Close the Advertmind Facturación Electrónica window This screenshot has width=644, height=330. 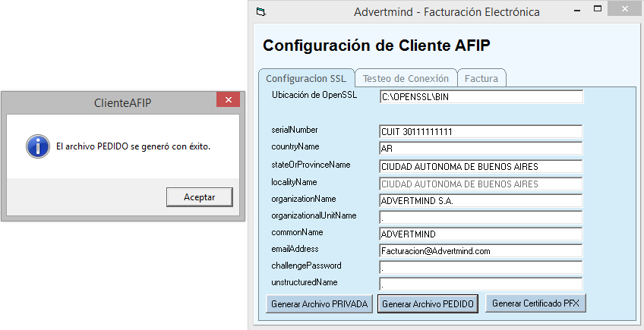(624, 8)
